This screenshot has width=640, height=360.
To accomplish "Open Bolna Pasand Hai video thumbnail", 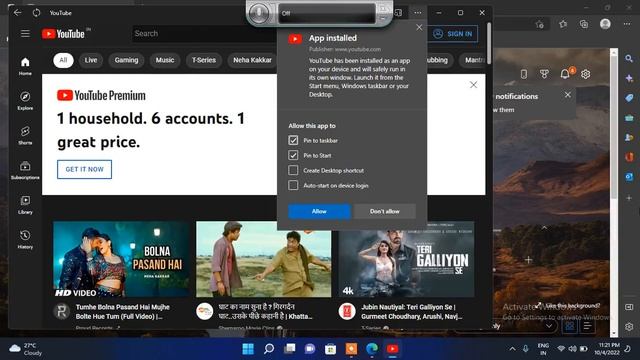I will click(x=121, y=260).
